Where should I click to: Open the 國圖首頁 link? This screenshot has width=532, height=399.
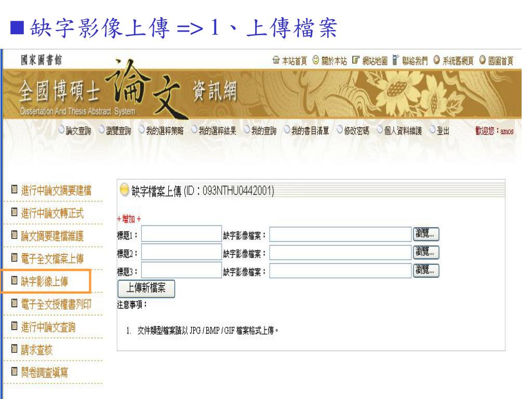[x=501, y=61]
